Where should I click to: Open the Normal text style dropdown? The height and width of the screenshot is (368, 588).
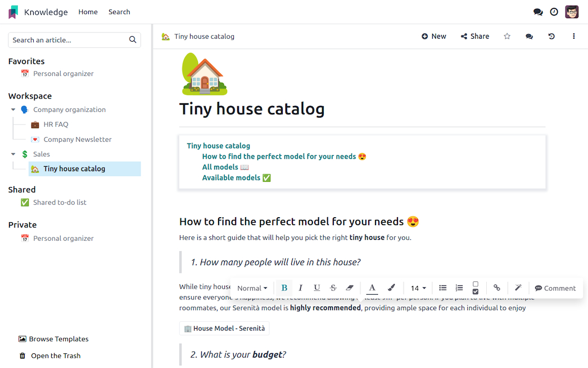pyautogui.click(x=252, y=288)
